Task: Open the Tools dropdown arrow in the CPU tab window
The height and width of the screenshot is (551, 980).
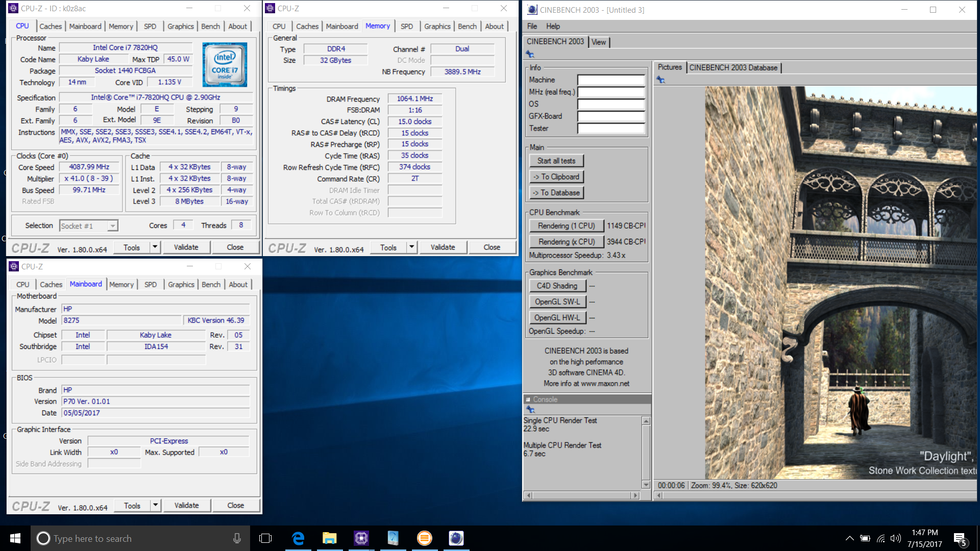Action: [x=155, y=247]
